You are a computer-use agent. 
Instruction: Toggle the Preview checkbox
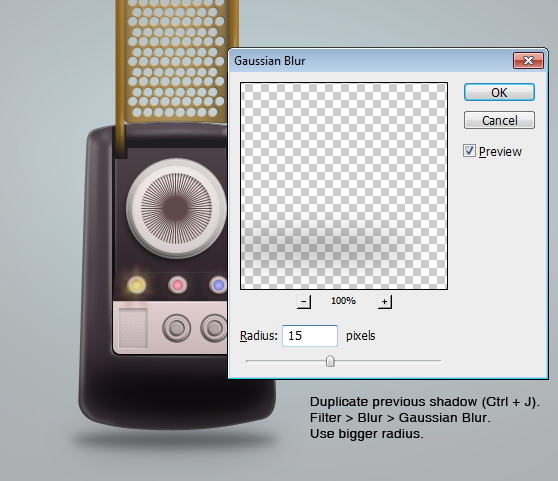click(469, 151)
